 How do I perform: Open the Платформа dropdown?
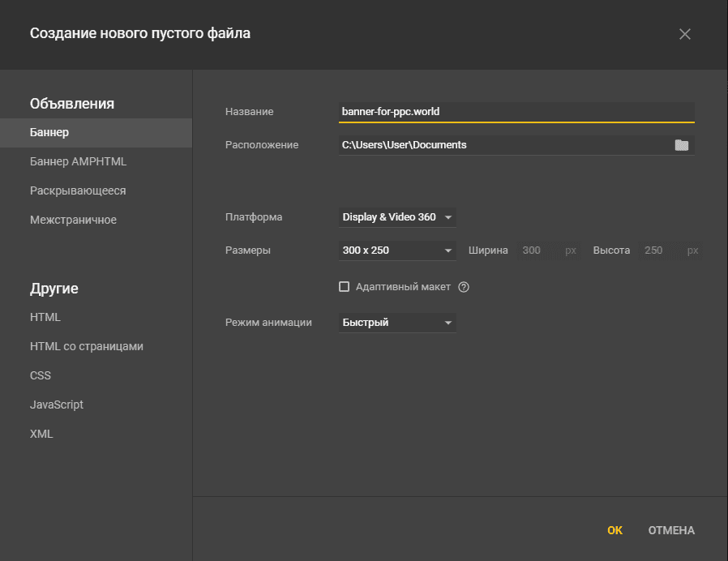coord(397,217)
